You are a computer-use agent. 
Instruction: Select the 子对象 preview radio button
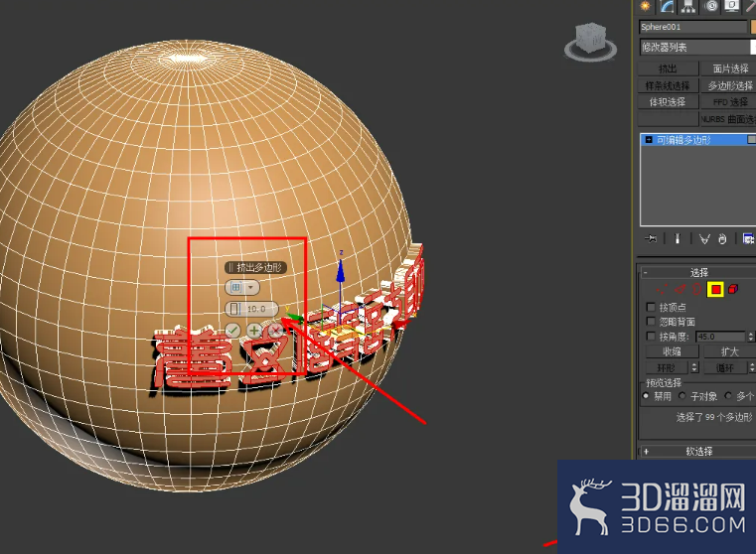(682, 396)
